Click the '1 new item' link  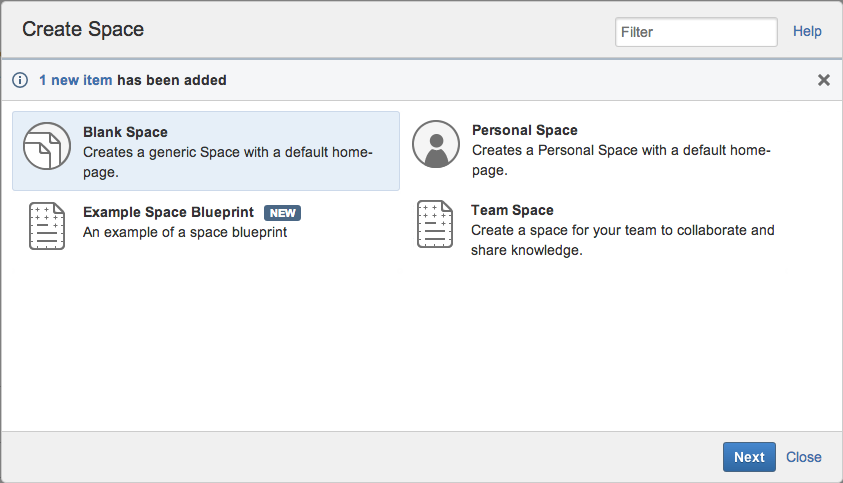pos(76,80)
